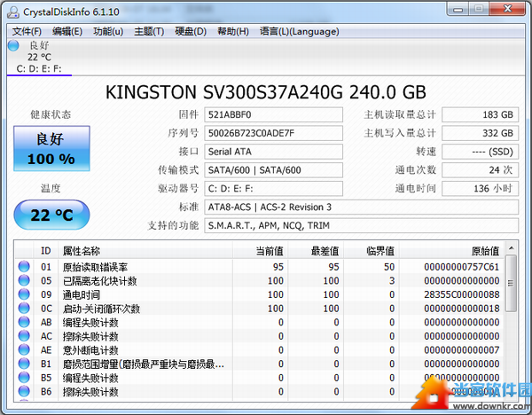The height and width of the screenshot is (415, 532).
Task: Select the row 磨损范围增量
Action: click(x=260, y=364)
